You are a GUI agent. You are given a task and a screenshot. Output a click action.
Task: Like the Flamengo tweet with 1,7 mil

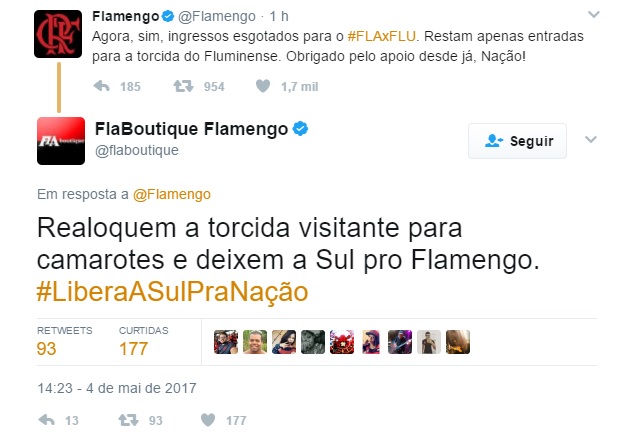point(263,86)
